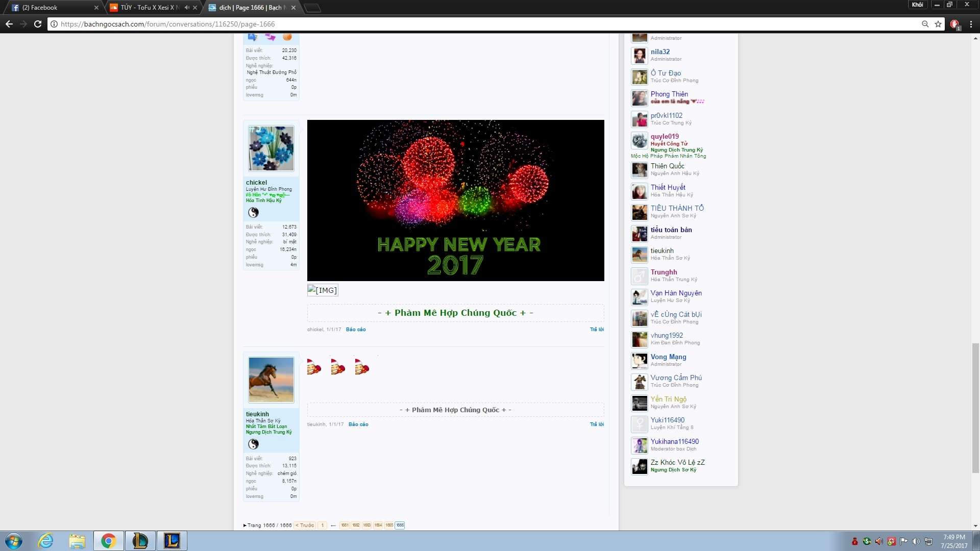
Task: Open Internet Explorer from the taskbar
Action: click(x=46, y=541)
